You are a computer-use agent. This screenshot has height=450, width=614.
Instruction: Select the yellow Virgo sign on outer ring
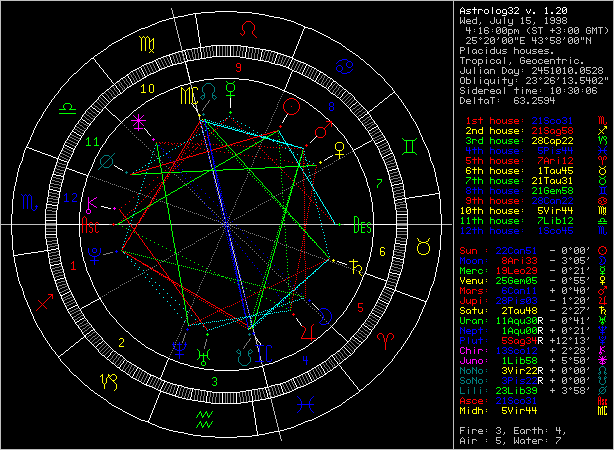pos(148,44)
